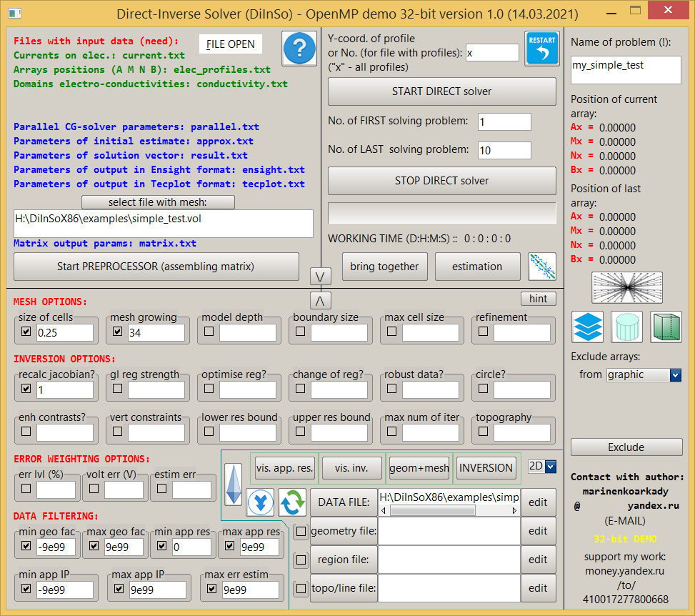The image size is (695, 616).
Task: Toggle the min geo fac checkbox
Action: [26, 545]
